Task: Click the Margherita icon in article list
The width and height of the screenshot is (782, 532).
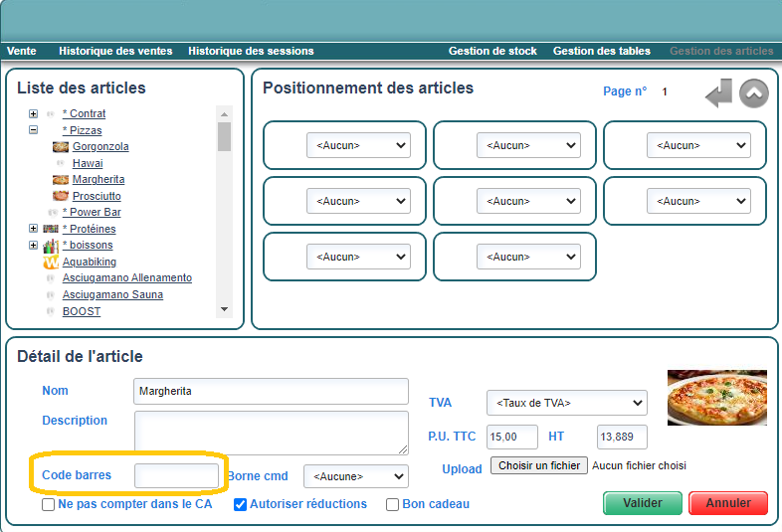Action: click(60, 180)
